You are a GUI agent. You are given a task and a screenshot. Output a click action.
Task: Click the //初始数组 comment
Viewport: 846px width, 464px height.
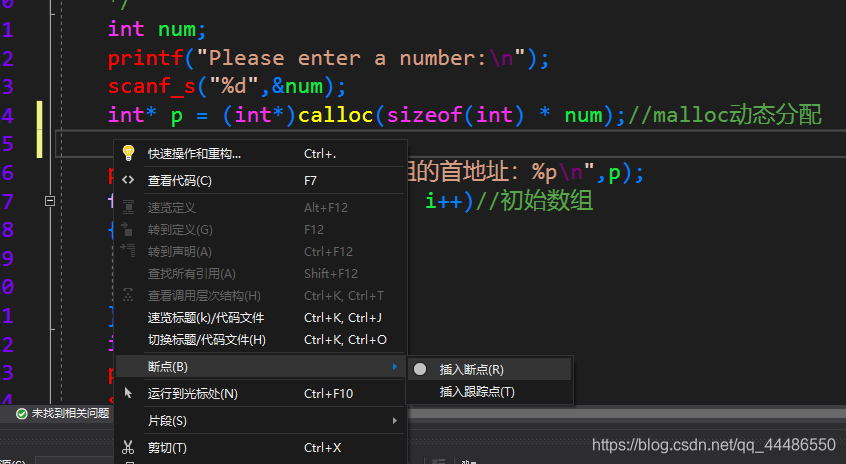point(534,201)
